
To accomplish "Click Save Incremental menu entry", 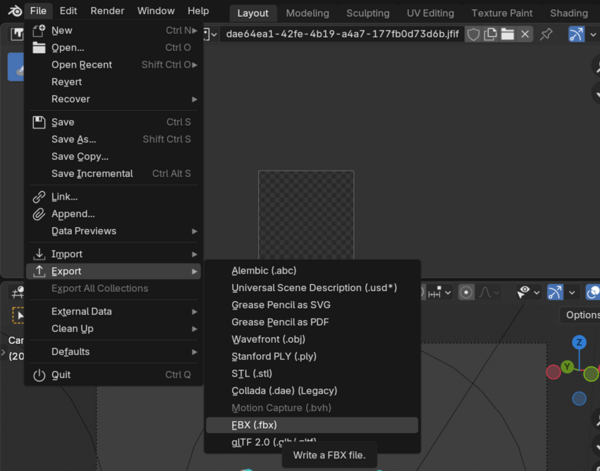I will [114, 174].
